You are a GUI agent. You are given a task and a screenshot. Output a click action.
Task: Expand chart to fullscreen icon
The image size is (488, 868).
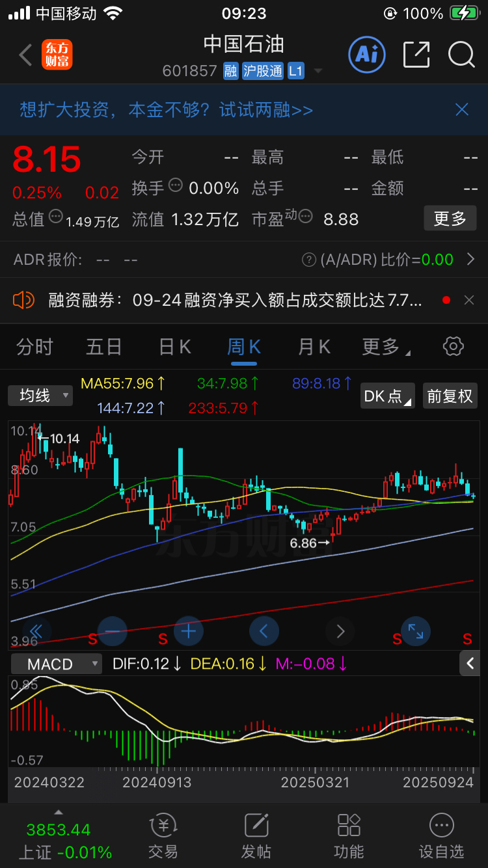point(416,631)
